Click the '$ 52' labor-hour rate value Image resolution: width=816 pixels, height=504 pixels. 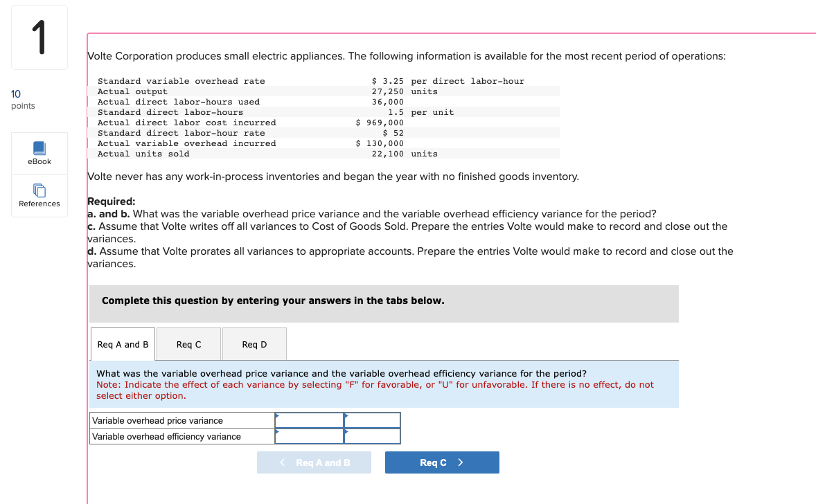click(x=393, y=133)
